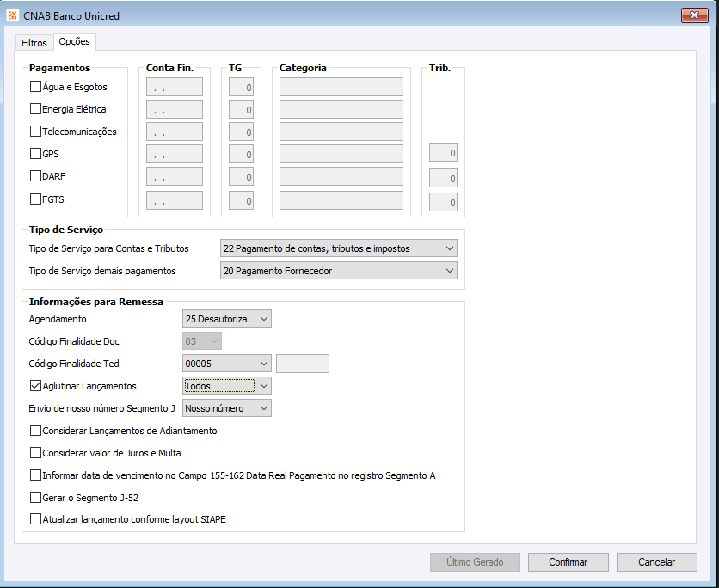
Task: Click Conta Fin. field for Energia Elétrica
Action: (x=175, y=109)
